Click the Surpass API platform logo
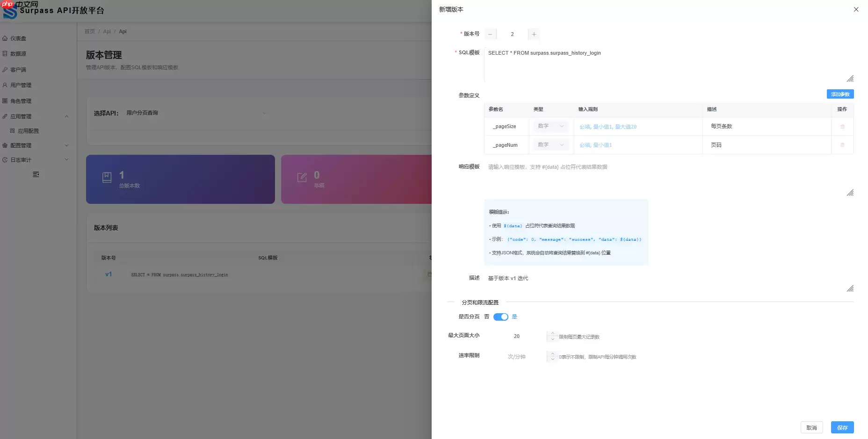 pyautogui.click(x=10, y=10)
